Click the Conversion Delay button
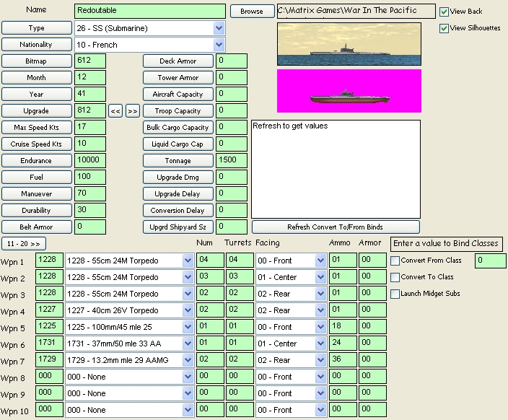The image size is (508, 420). pos(178,210)
